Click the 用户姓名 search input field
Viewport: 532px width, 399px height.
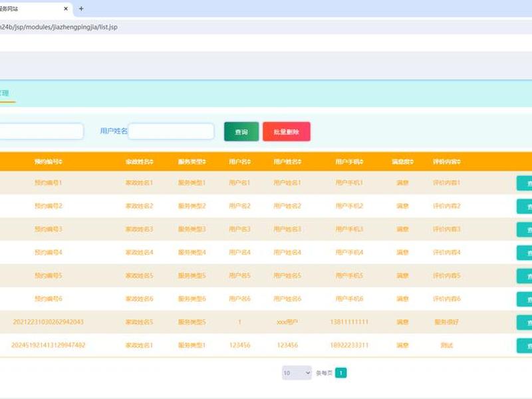(171, 131)
